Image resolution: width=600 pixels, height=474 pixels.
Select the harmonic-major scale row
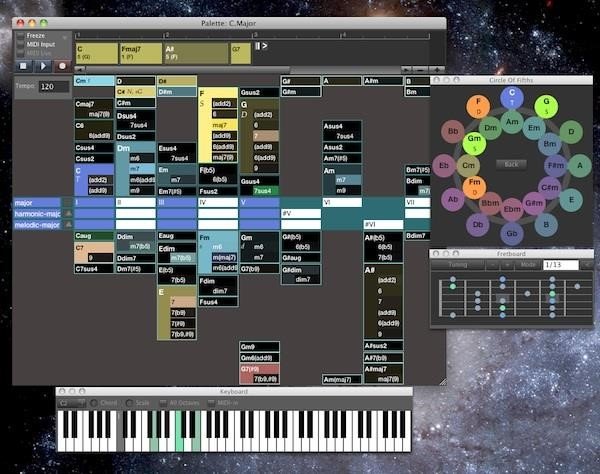click(37, 214)
